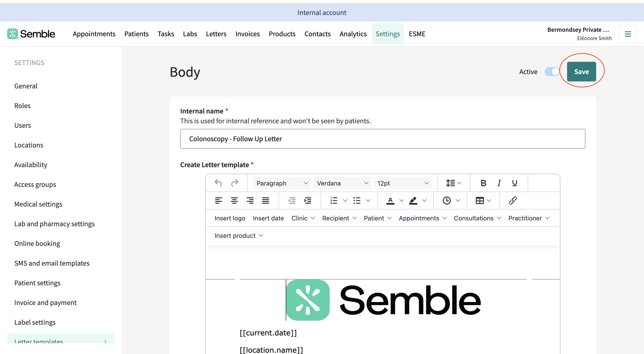Open the Invoices tab

click(x=248, y=34)
